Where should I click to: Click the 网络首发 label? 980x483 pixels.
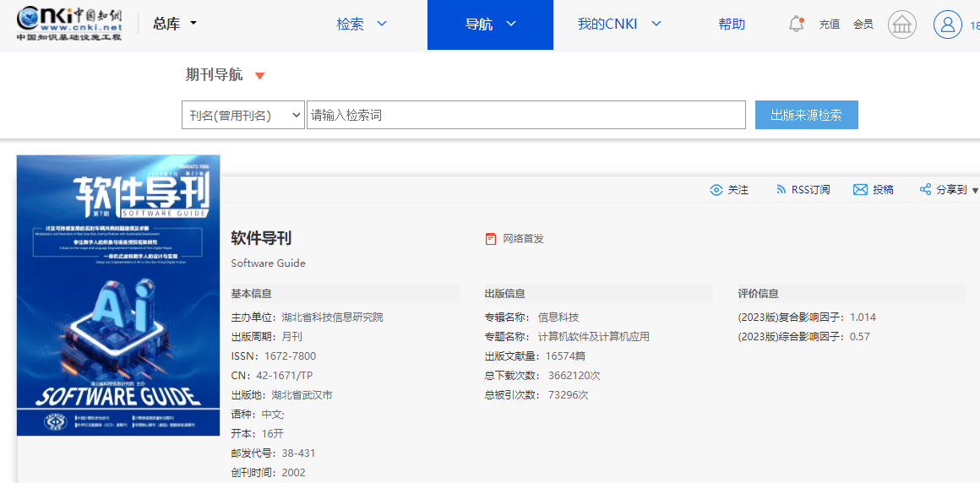point(524,239)
